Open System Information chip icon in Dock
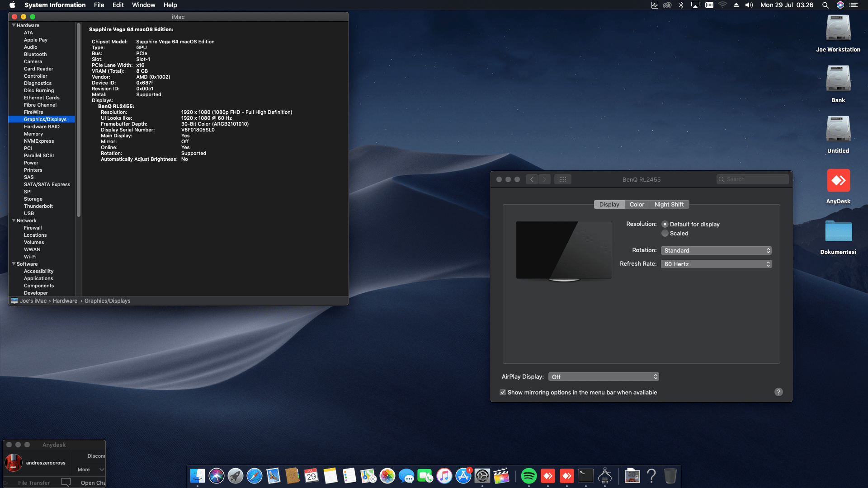 point(605,476)
